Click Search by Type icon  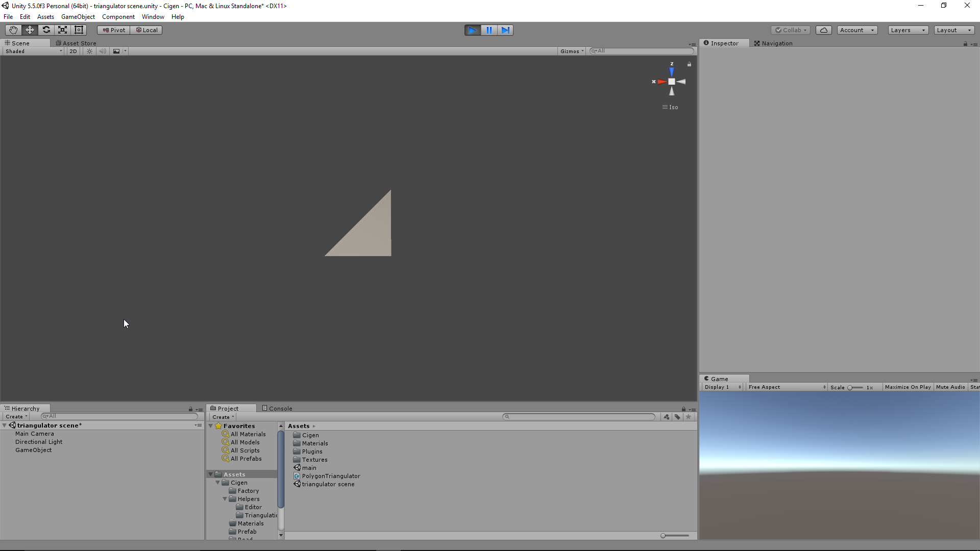[x=667, y=417]
